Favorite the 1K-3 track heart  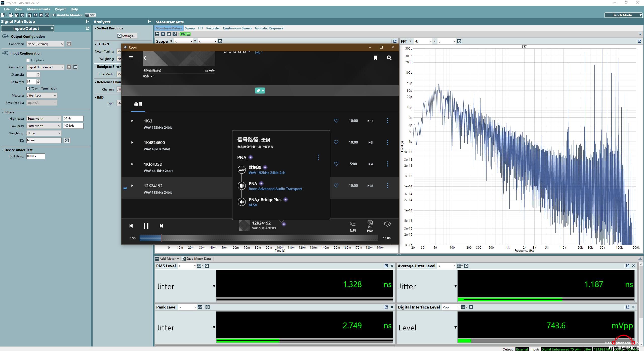[x=336, y=121]
